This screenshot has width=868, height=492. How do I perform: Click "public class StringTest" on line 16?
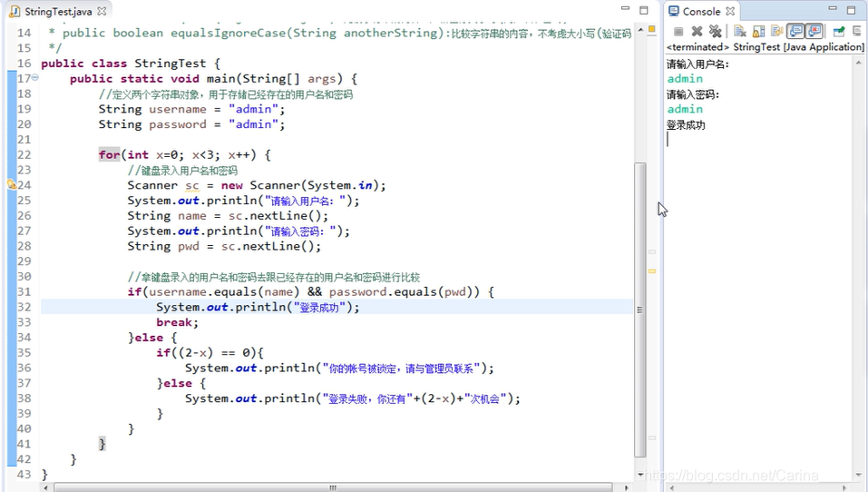(123, 64)
